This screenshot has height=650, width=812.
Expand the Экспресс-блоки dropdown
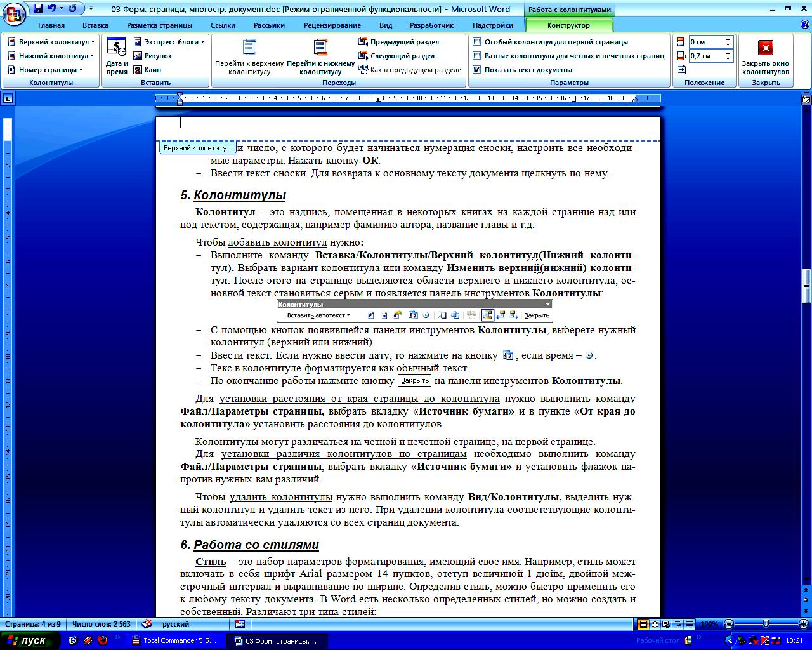pos(169,42)
